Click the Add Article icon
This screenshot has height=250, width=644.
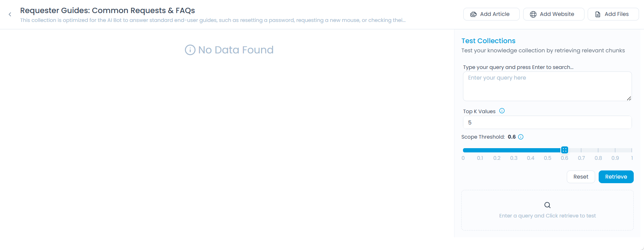coord(473,14)
